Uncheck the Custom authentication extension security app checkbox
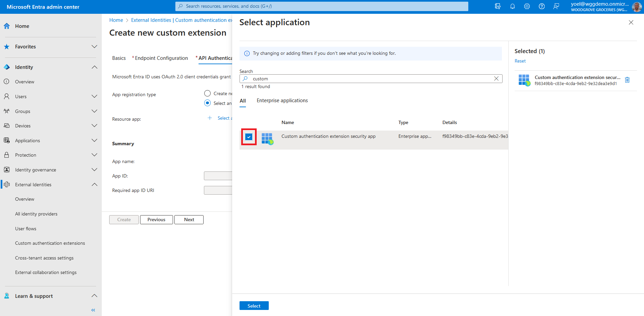This screenshot has height=316, width=644. [249, 137]
